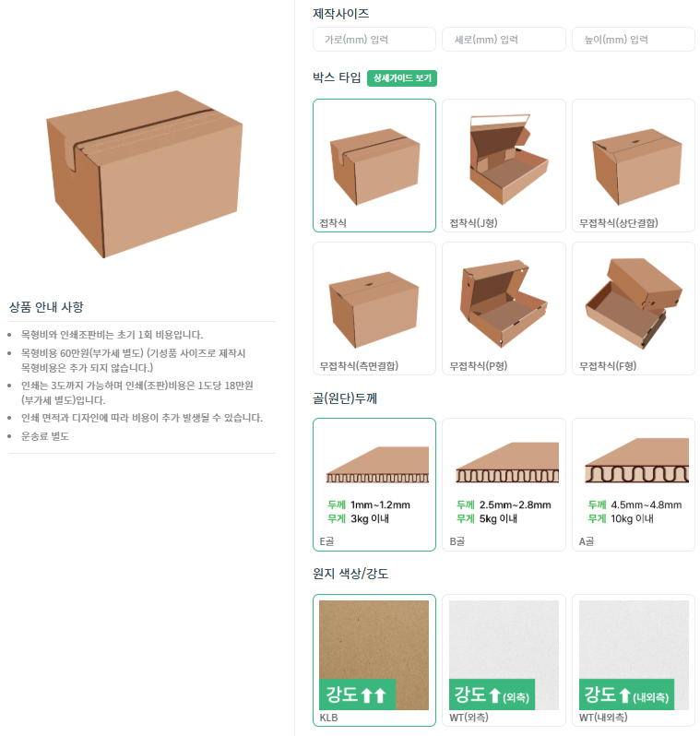Choose the 무접착식(P형) box type
Image resolution: width=700 pixels, height=736 pixels.
click(504, 308)
